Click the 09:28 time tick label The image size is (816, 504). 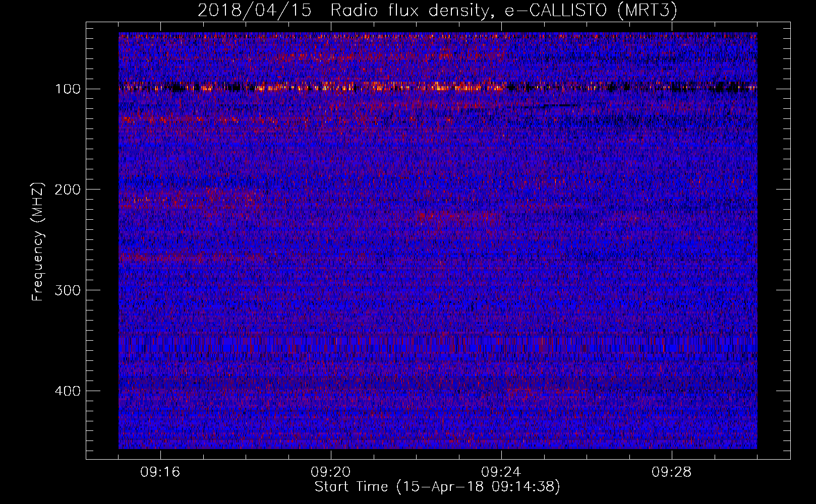[x=672, y=472]
